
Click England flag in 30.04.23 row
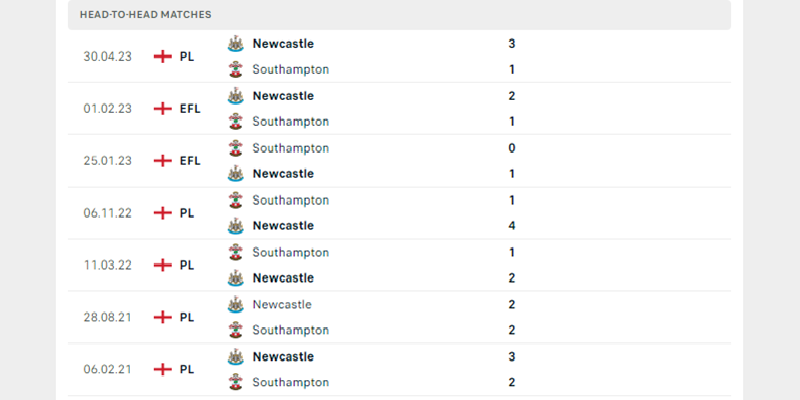(x=162, y=57)
